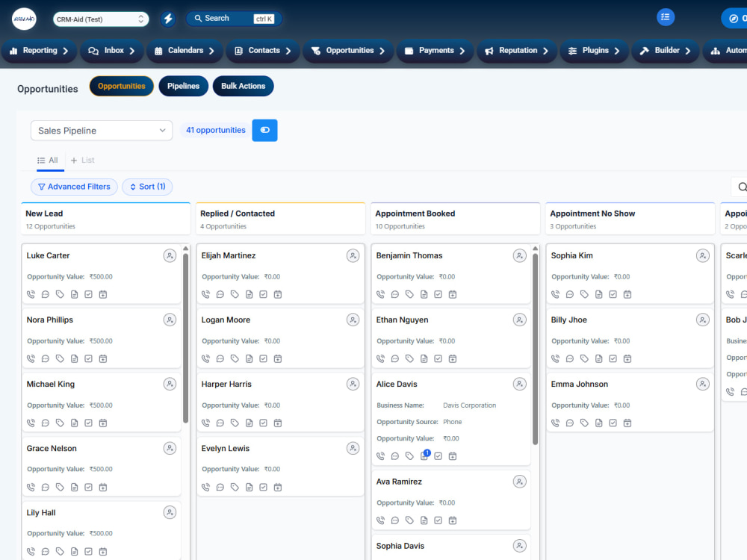The width and height of the screenshot is (747, 560).
Task: Expand the Reputation menu
Action: coord(516,51)
